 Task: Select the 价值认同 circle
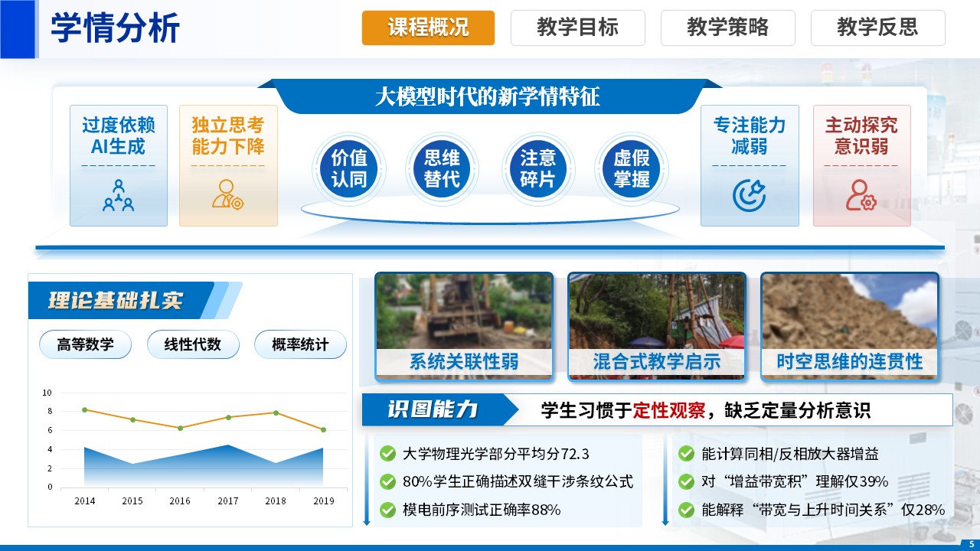(349, 169)
